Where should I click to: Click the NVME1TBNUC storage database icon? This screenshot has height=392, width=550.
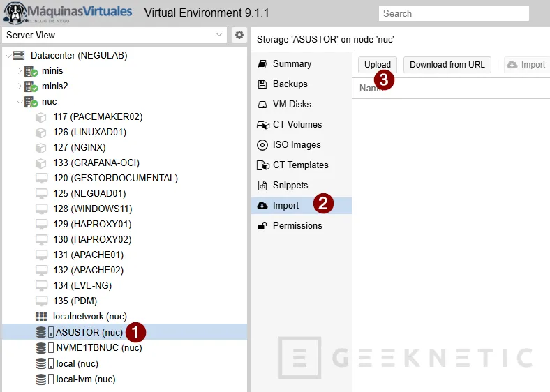pyautogui.click(x=41, y=348)
